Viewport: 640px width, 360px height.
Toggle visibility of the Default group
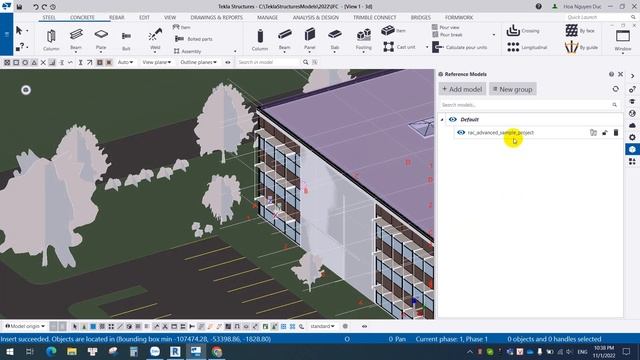(453, 119)
